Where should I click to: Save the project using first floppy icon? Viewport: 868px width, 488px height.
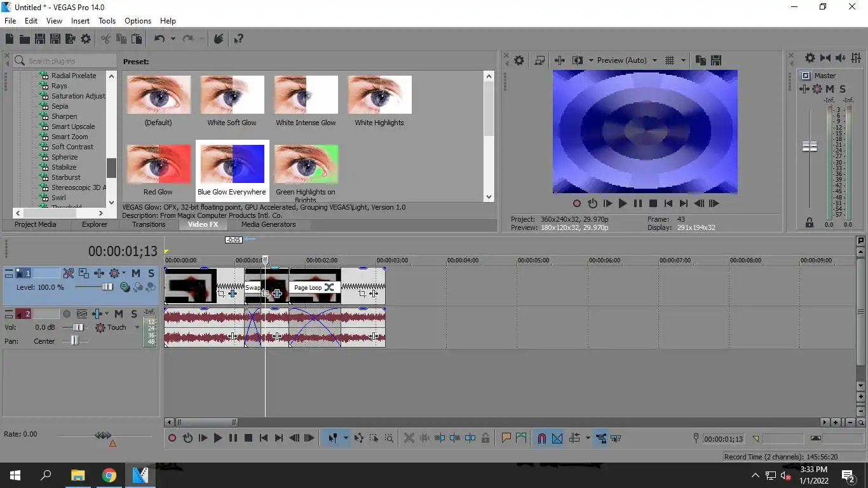click(x=40, y=39)
